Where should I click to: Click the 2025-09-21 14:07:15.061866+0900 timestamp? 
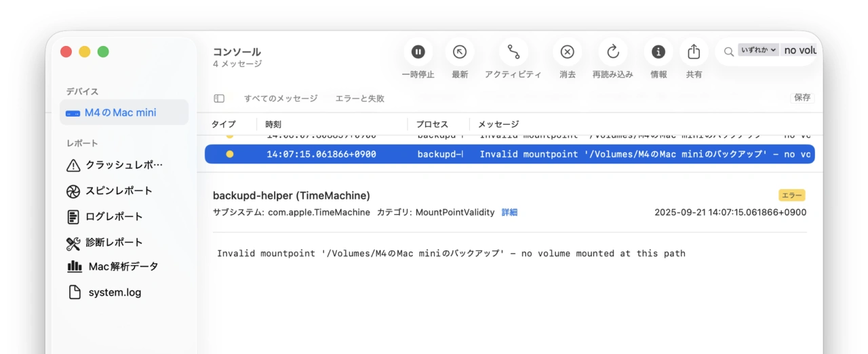[x=730, y=212]
